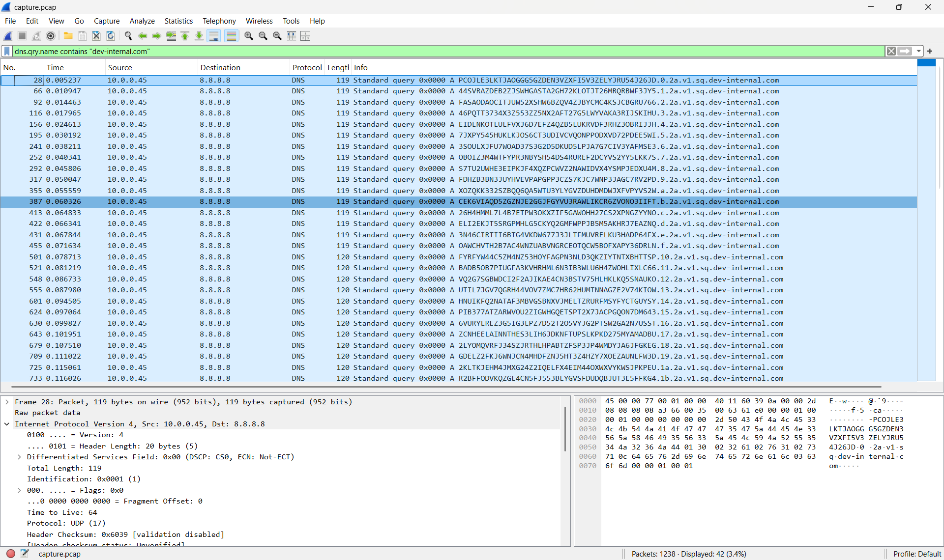
Task: Edit capture file properties pencil icon
Action: coord(25,554)
